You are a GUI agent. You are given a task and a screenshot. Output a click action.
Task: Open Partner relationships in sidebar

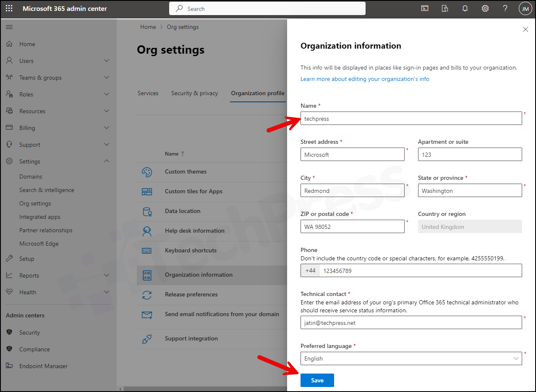click(46, 230)
